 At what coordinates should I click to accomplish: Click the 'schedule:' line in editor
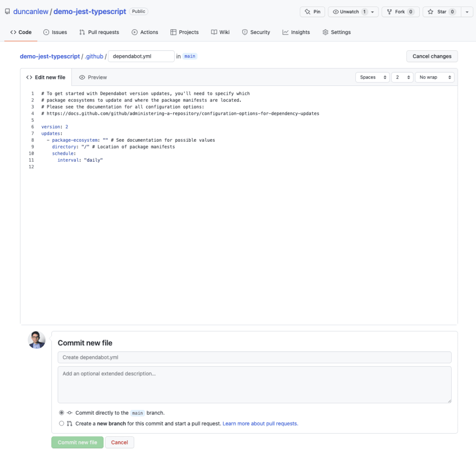coord(64,154)
